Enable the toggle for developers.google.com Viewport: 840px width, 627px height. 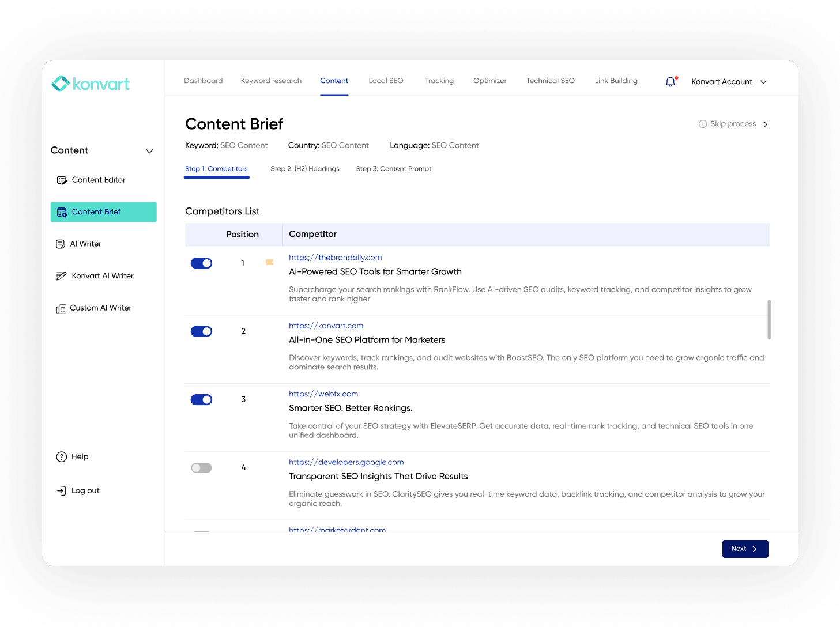(x=201, y=467)
